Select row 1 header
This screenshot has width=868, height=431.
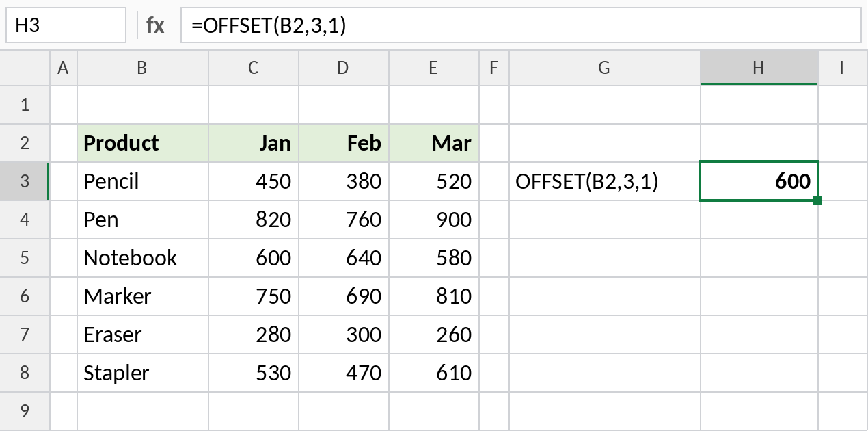[25, 105]
